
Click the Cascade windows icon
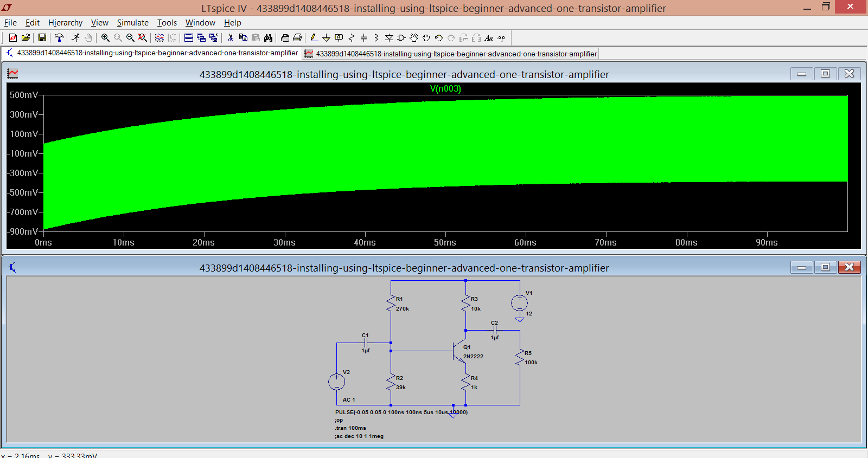201,38
